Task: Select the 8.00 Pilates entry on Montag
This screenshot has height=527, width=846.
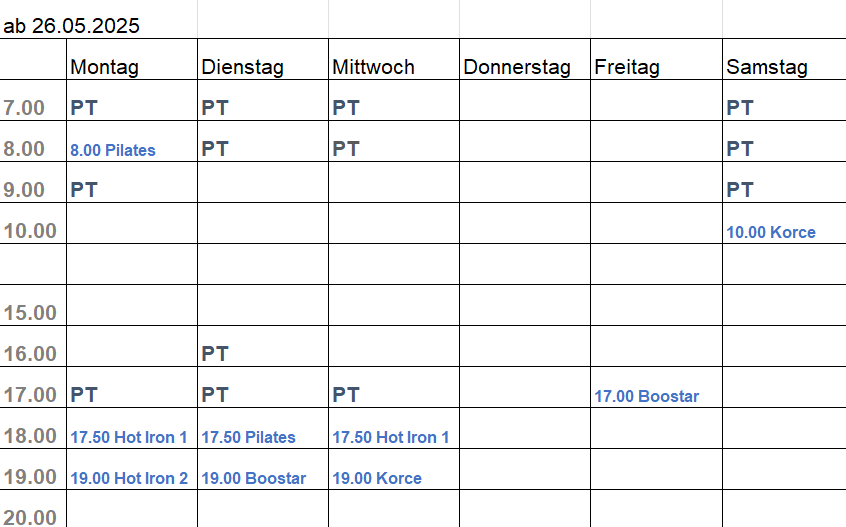Action: pyautogui.click(x=113, y=150)
